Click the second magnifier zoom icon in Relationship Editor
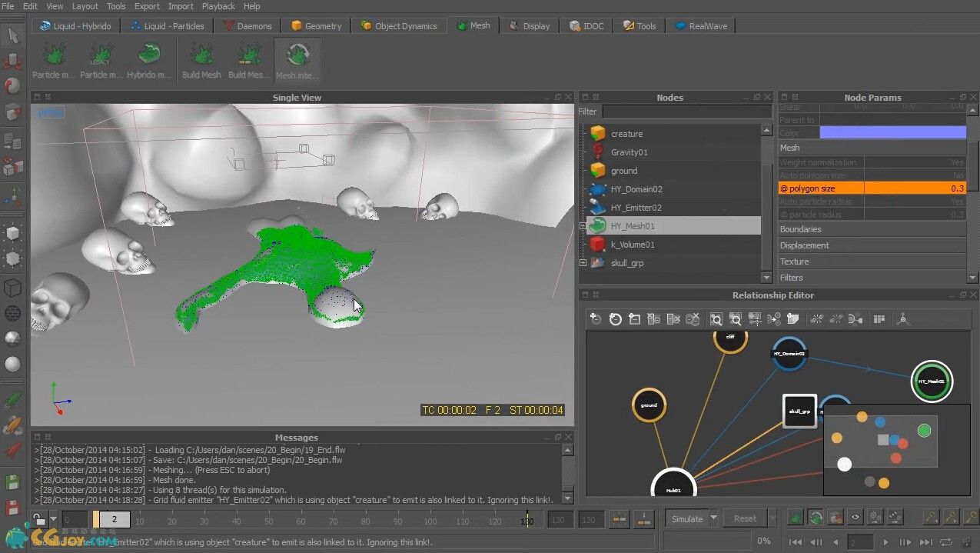This screenshot has height=553, width=980. point(736,318)
